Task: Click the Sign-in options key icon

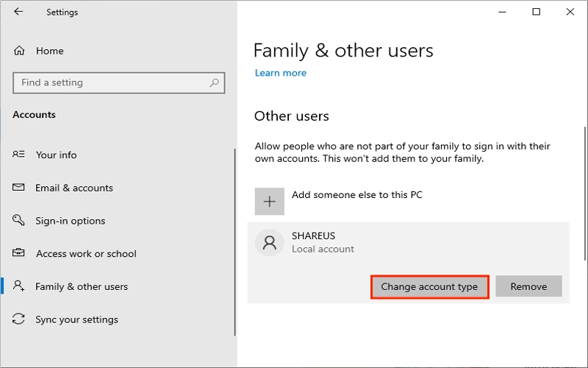Action: point(18,220)
